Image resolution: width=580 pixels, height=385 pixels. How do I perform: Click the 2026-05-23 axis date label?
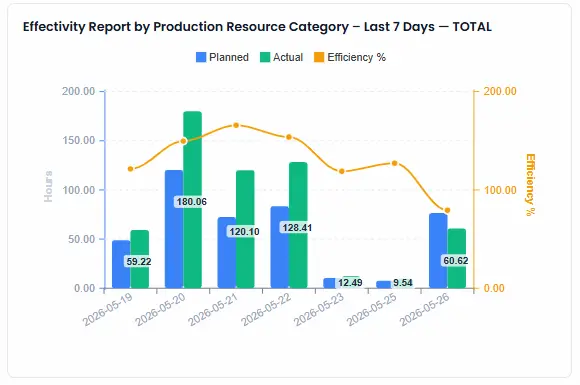[319, 310]
